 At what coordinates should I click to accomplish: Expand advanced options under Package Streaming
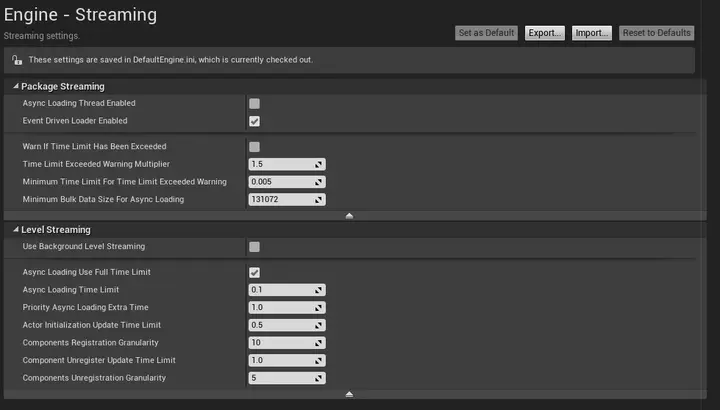pyautogui.click(x=349, y=215)
